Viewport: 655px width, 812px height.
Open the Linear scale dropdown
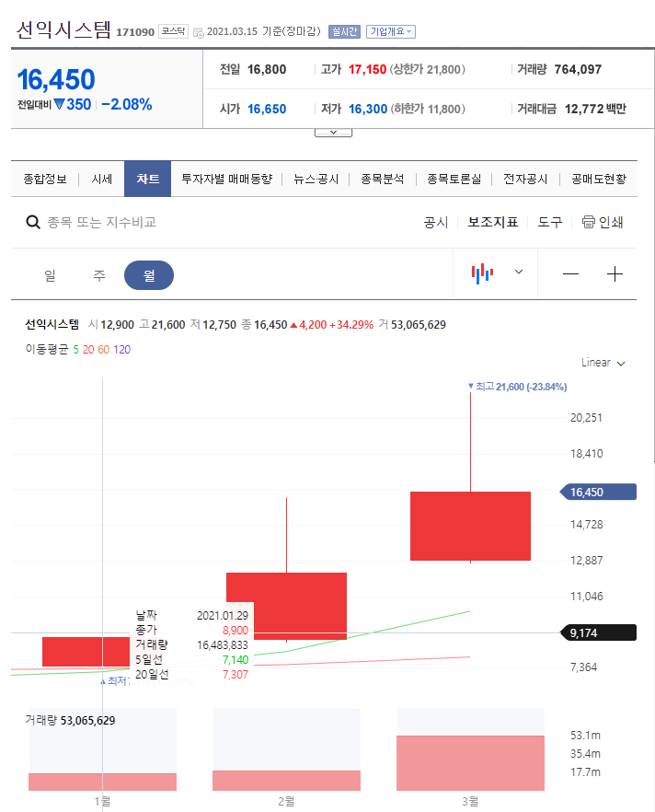[x=603, y=363]
